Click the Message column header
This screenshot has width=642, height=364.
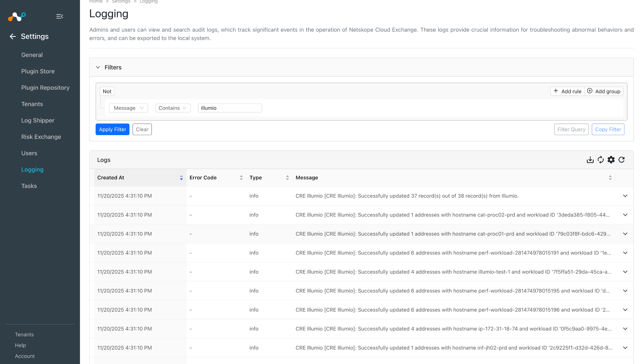coord(454,178)
